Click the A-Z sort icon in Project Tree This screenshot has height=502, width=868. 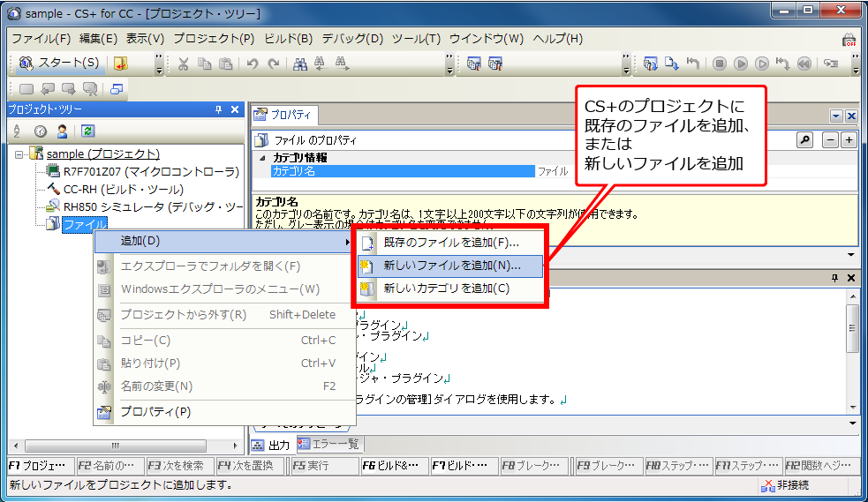coord(17,131)
